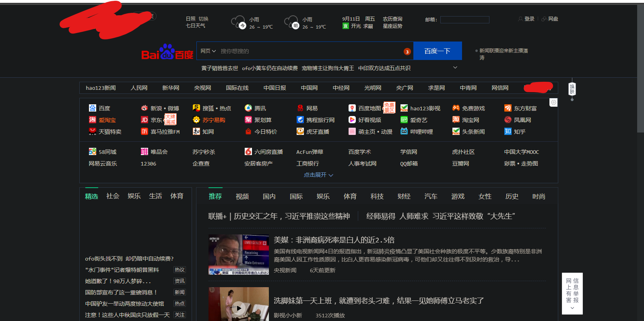Open hao123新闻 link

click(x=101, y=88)
